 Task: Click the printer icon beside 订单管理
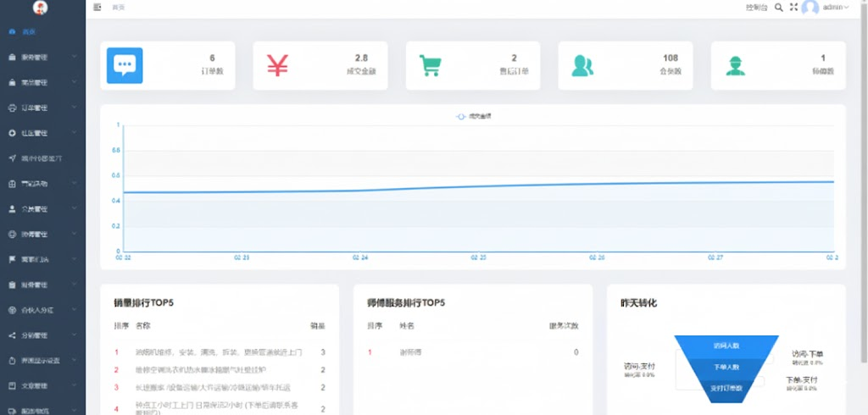coord(12,108)
